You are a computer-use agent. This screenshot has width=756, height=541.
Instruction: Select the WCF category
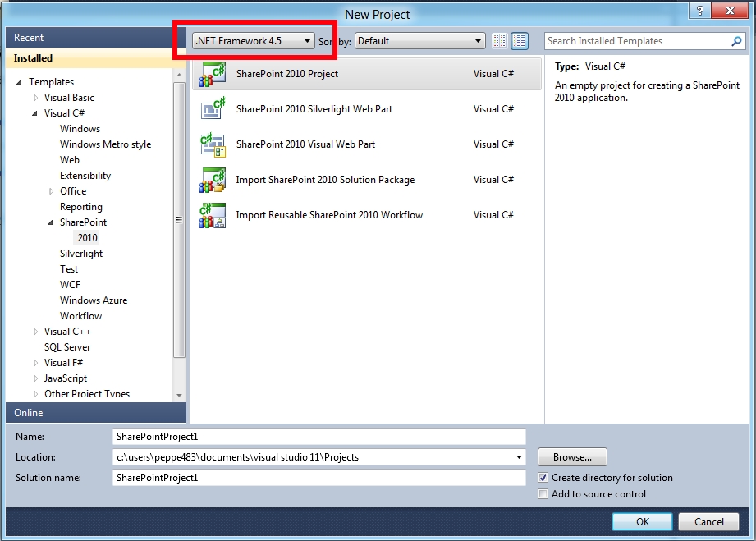tap(70, 285)
